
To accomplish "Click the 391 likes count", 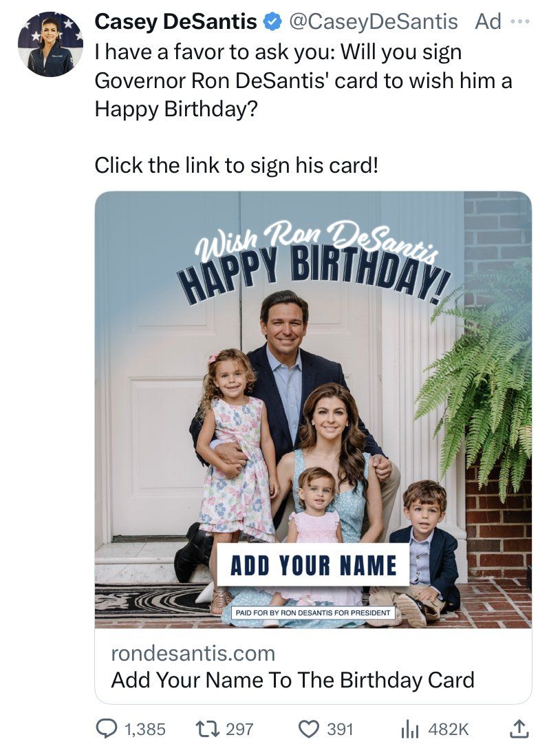I will coord(340,729).
